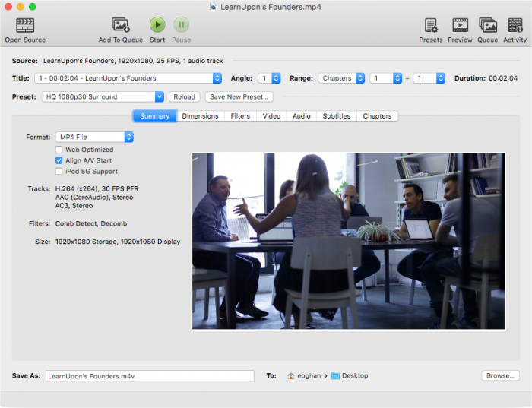Click the Browse button
Image resolution: width=532 pixels, height=408 pixels.
[x=500, y=375]
